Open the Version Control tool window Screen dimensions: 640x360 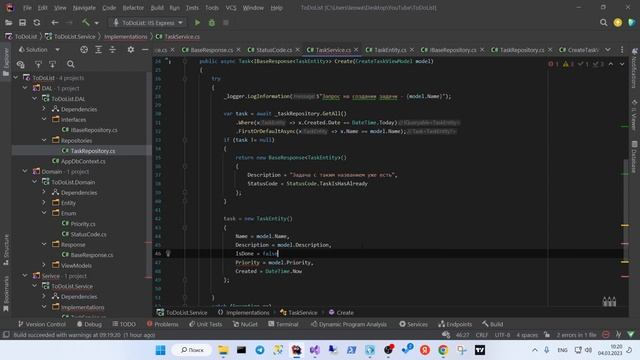tap(42, 324)
